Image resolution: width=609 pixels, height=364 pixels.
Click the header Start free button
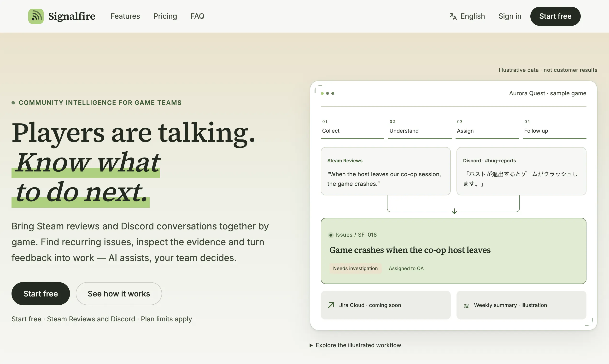click(x=555, y=16)
